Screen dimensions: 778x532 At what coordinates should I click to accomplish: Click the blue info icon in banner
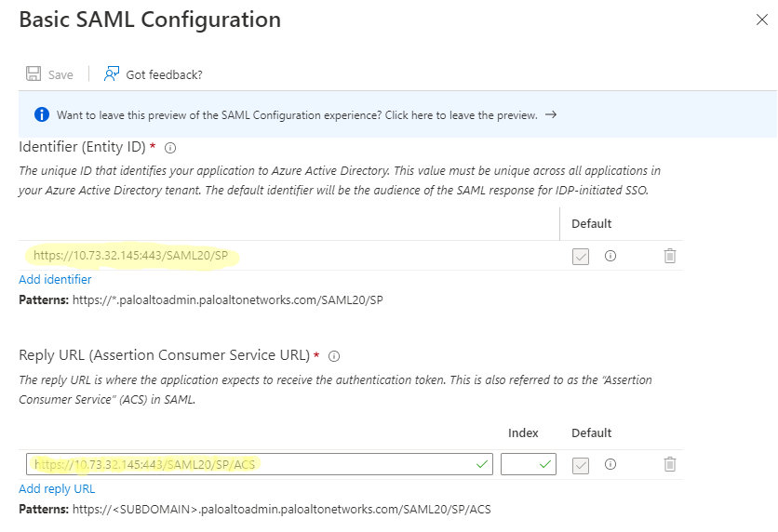tap(41, 115)
